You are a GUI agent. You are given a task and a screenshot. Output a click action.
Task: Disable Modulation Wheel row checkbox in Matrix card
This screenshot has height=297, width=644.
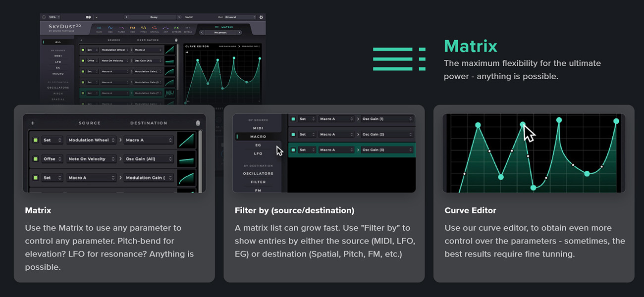(x=36, y=140)
